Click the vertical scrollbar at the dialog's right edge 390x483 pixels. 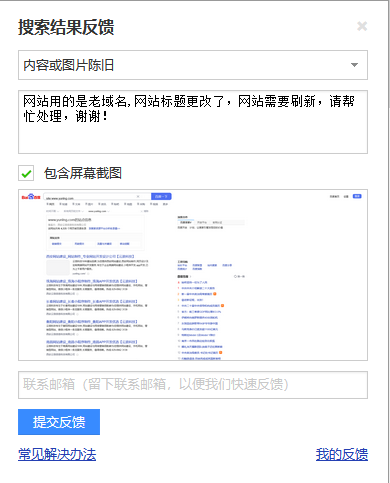click(x=388, y=53)
